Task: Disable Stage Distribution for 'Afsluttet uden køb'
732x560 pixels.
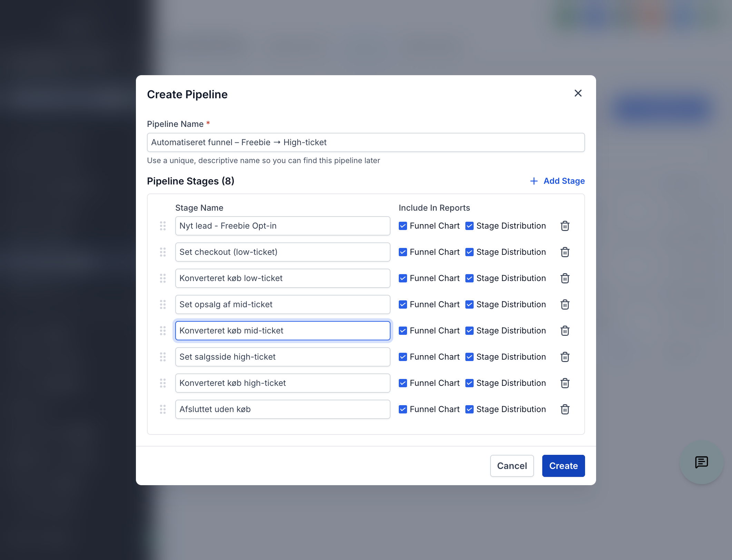Action: tap(469, 409)
